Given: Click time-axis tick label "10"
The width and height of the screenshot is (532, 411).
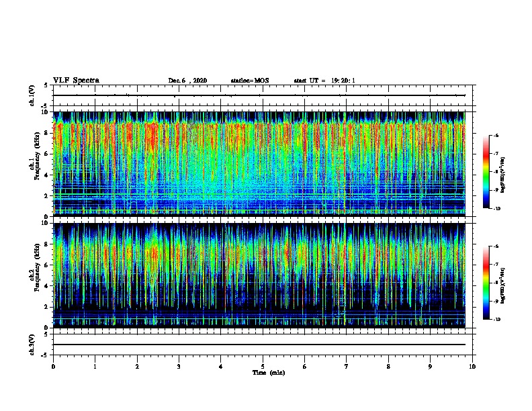Looking at the screenshot, I should tap(472, 367).
